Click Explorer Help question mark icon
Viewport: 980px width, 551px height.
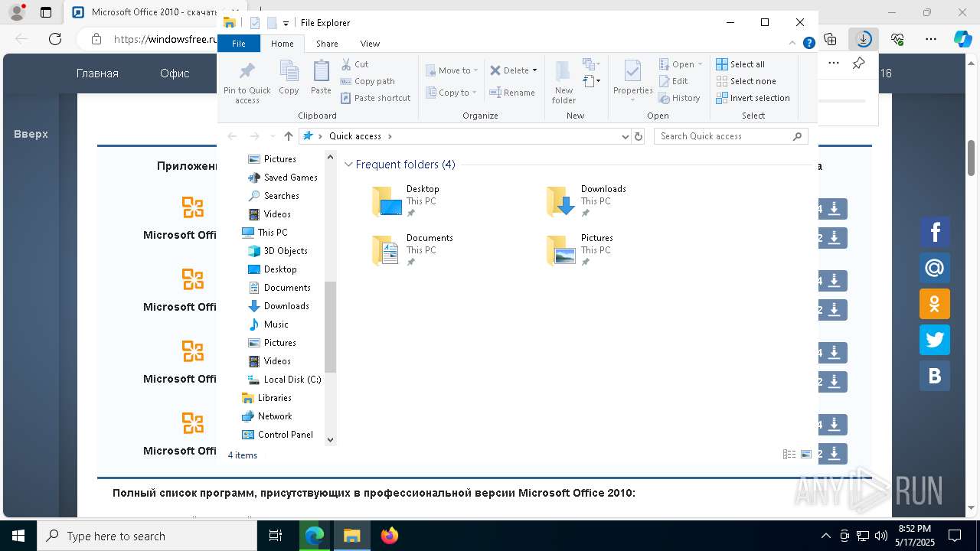808,44
